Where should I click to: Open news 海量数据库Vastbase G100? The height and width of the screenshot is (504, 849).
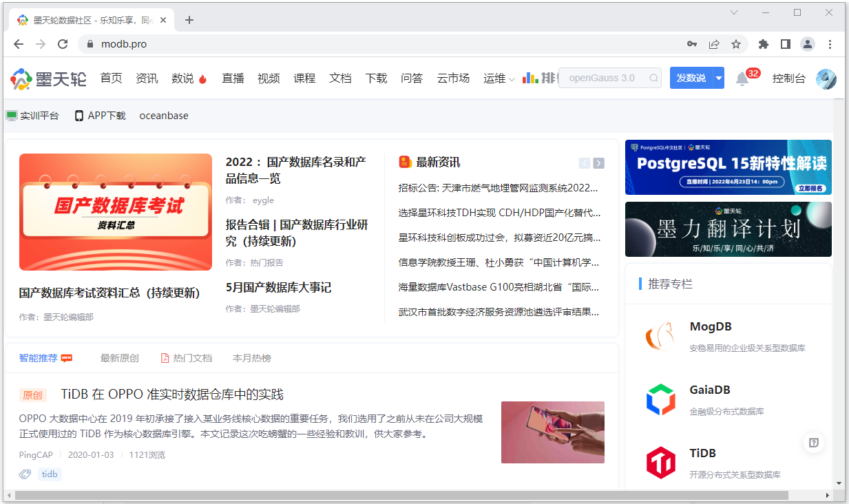click(499, 286)
